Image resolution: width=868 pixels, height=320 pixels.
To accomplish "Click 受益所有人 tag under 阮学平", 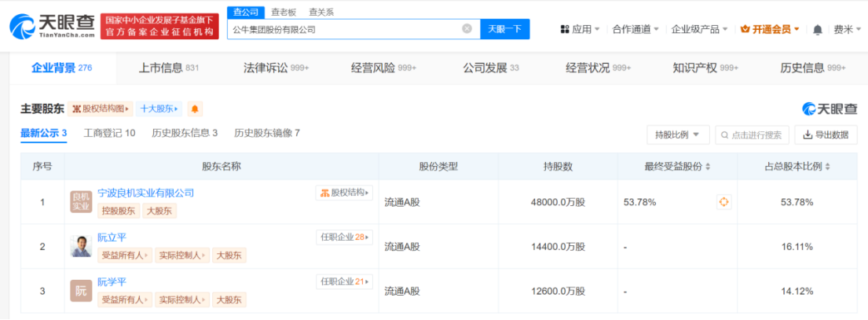I will [125, 300].
